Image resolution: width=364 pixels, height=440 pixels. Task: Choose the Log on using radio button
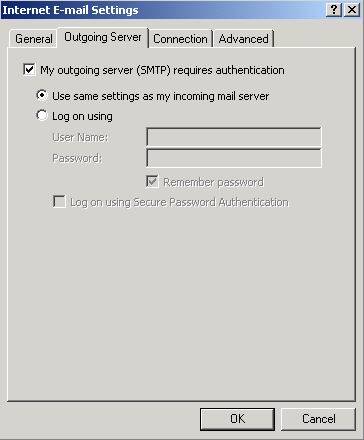(x=42, y=115)
